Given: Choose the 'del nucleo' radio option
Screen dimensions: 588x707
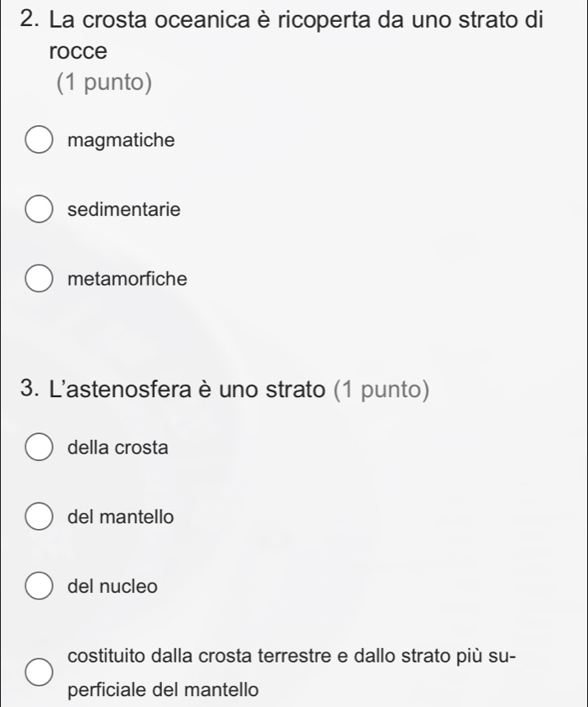Looking at the screenshot, I should pos(39,586).
